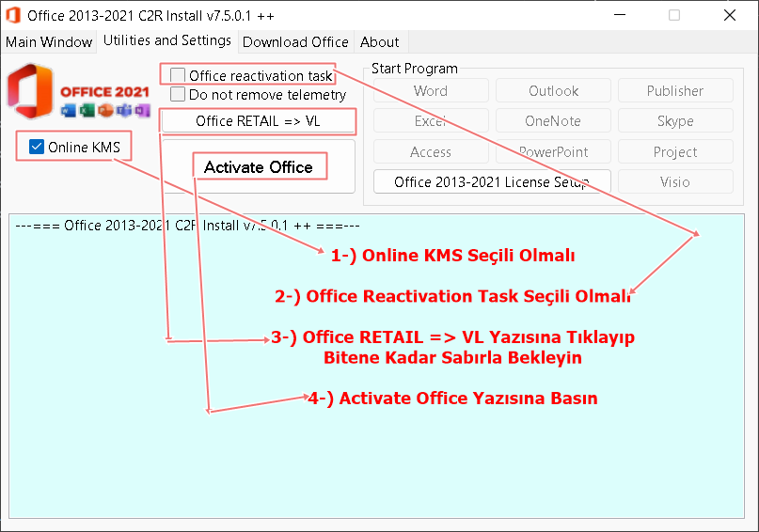759x532 pixels.
Task: Switch to the Main Window tab
Action: click(x=48, y=42)
